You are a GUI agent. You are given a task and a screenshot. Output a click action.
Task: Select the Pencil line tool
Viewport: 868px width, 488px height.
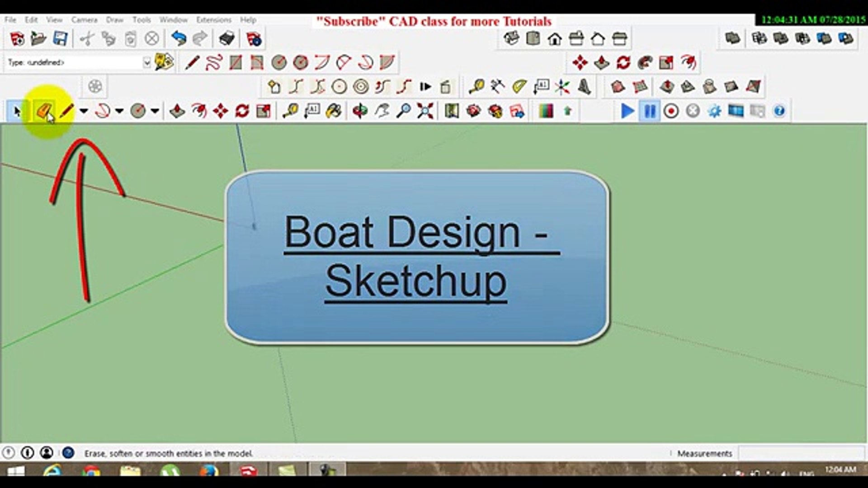67,111
